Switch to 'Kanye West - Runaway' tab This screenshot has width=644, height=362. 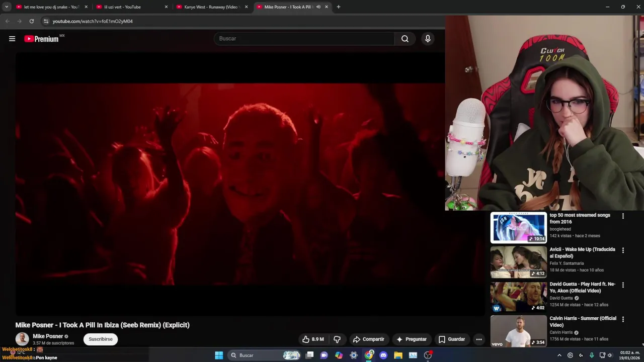[211, 7]
